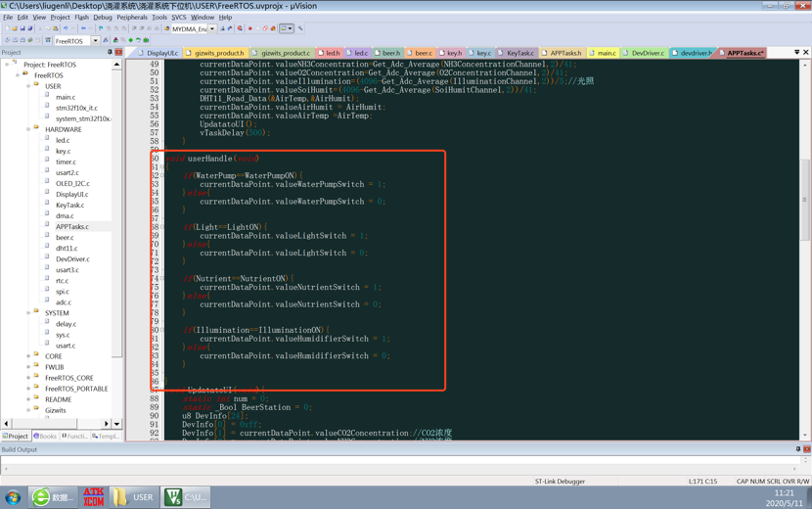The height and width of the screenshot is (509, 812).
Task: Switch to the KeyTask.c editor tab
Action: (x=517, y=53)
